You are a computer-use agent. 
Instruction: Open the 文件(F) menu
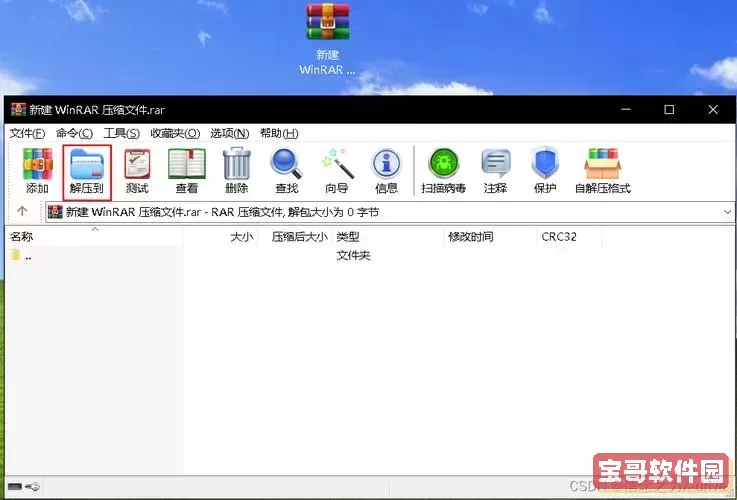pos(27,133)
